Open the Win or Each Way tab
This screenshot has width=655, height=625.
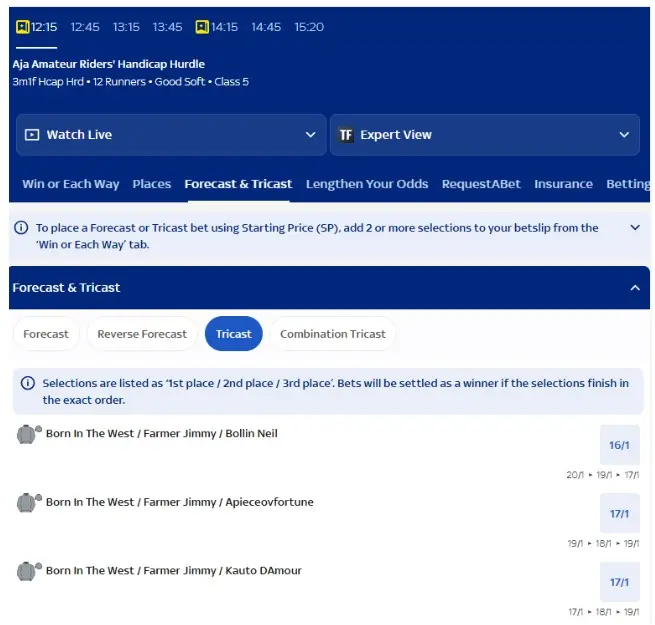[x=70, y=184]
